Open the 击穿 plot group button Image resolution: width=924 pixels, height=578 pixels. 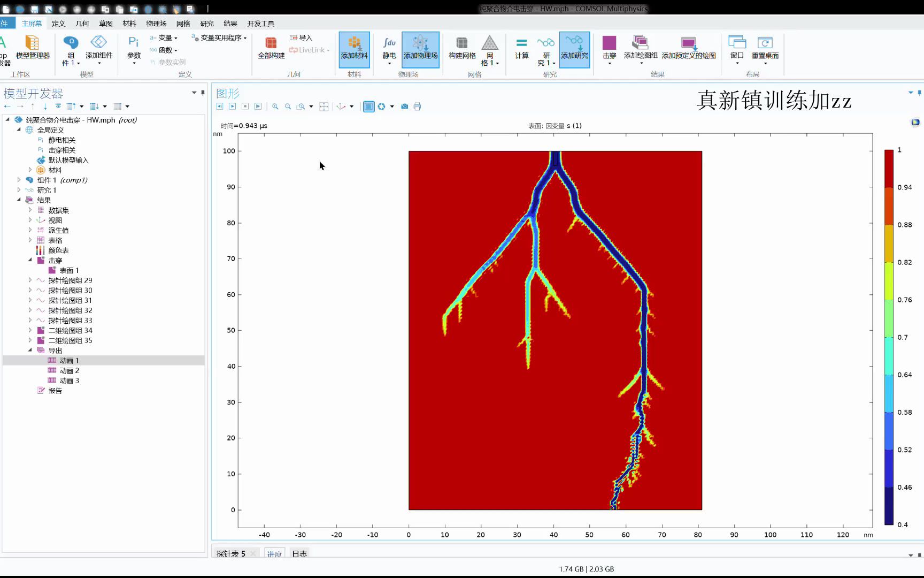(x=609, y=49)
